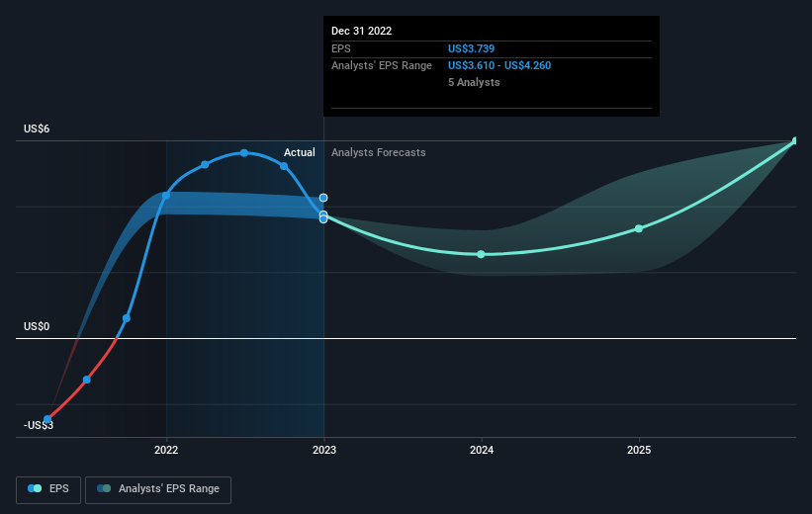Click the US$0 y-axis label

click(x=37, y=326)
